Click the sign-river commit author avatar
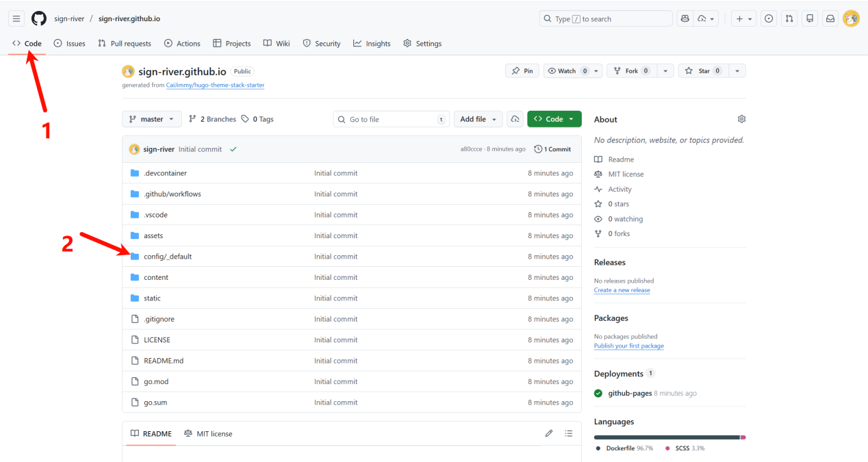Viewport: 868px width, 462px height. point(135,149)
